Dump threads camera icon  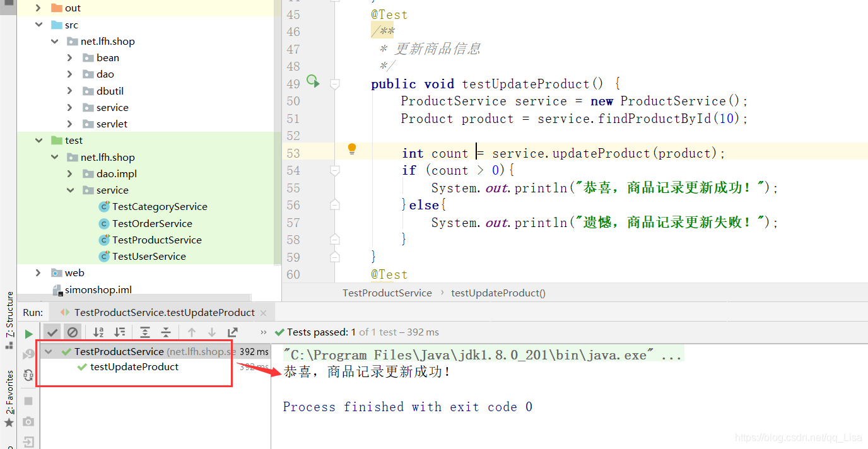point(28,421)
